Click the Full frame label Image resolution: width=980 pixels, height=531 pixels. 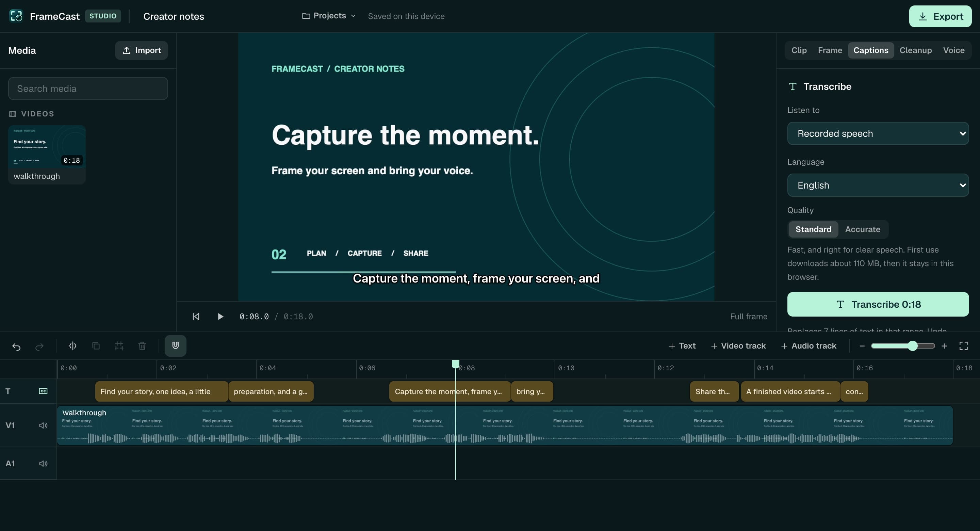[748, 316]
